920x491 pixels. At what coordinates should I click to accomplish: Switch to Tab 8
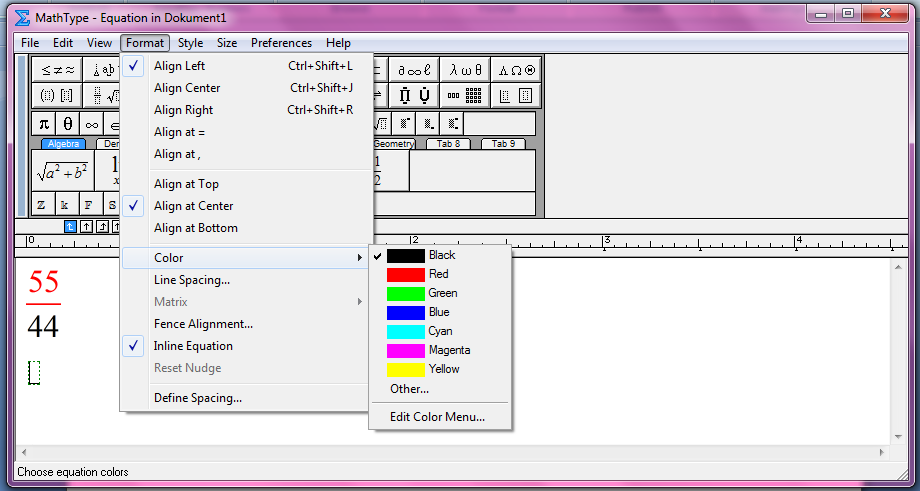448,144
